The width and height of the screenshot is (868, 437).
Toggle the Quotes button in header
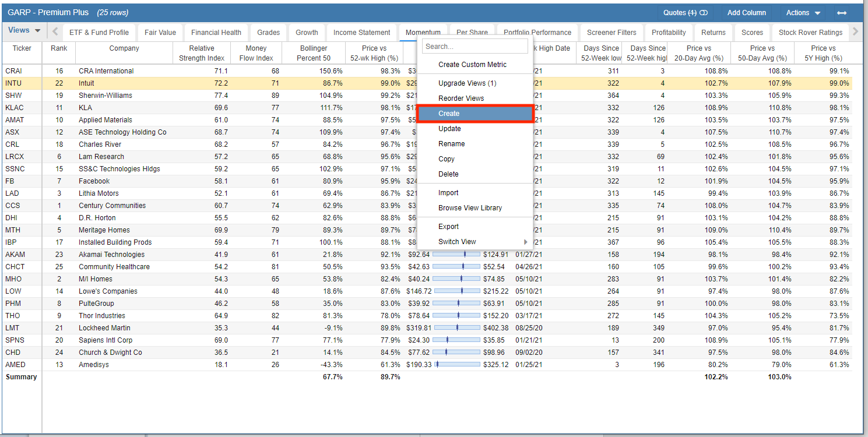[685, 13]
